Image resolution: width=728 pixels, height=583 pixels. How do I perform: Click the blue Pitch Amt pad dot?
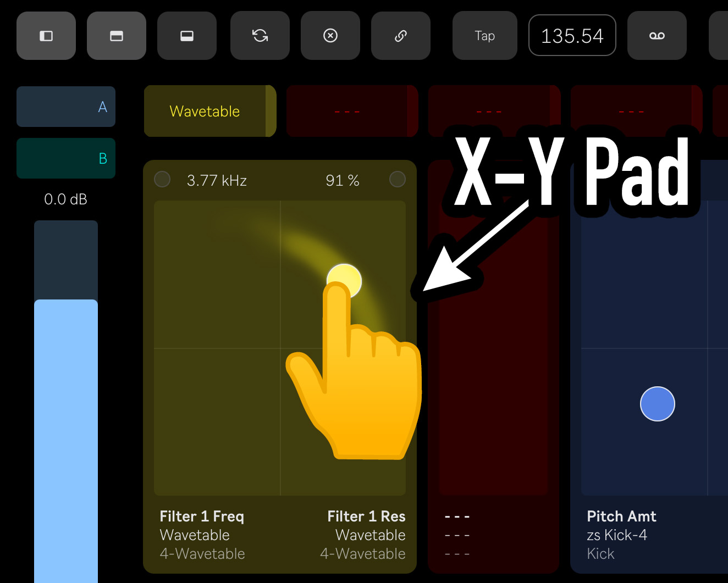(x=658, y=404)
